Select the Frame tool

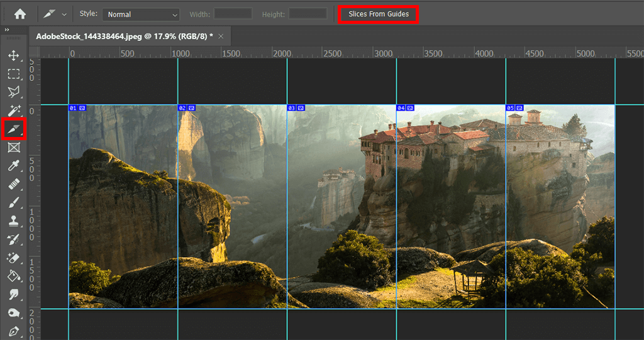pos(14,148)
